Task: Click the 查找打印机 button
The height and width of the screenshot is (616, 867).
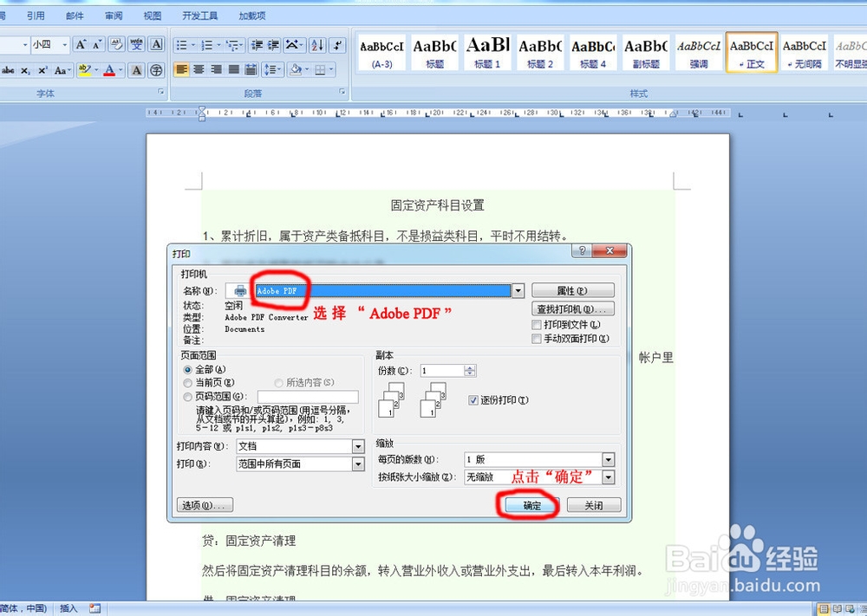Action: pyautogui.click(x=572, y=308)
